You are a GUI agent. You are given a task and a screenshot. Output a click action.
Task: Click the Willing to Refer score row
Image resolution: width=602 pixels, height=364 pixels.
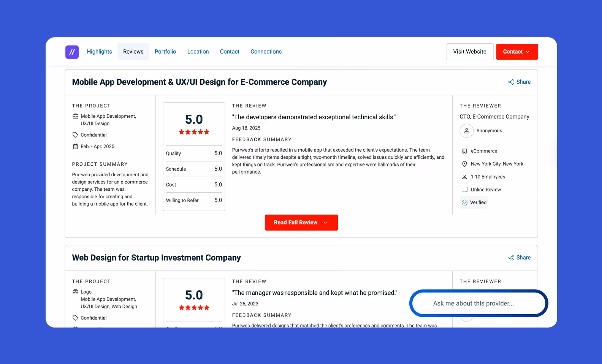tap(194, 200)
